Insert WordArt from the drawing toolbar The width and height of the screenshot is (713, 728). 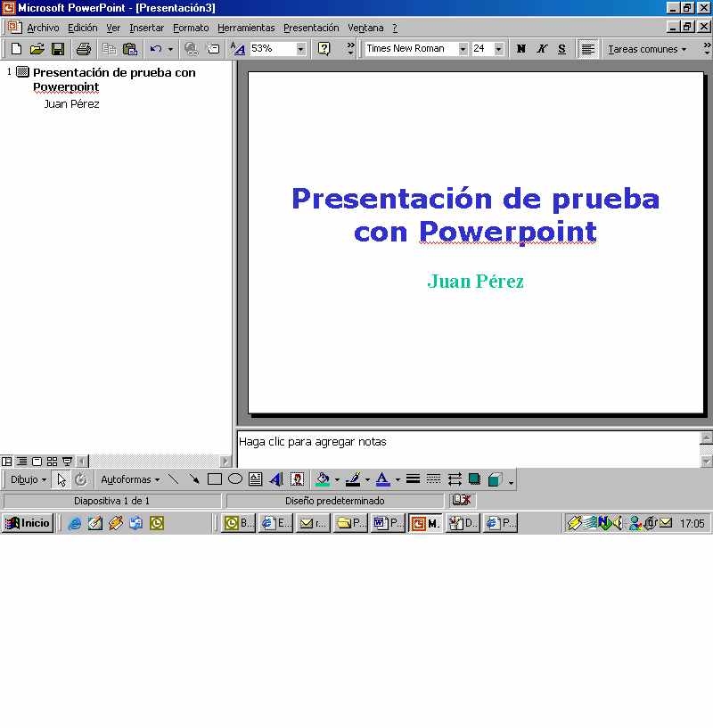pos(275,479)
